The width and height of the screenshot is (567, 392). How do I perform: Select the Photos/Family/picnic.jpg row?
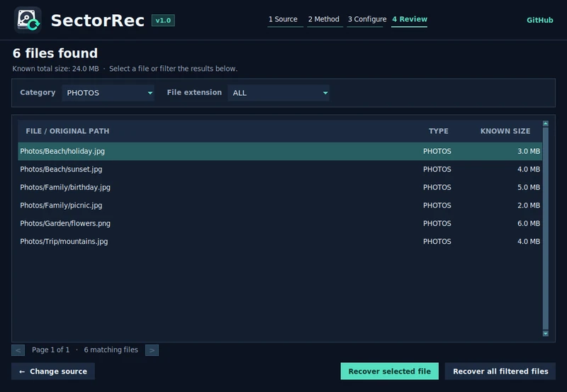[x=280, y=206]
